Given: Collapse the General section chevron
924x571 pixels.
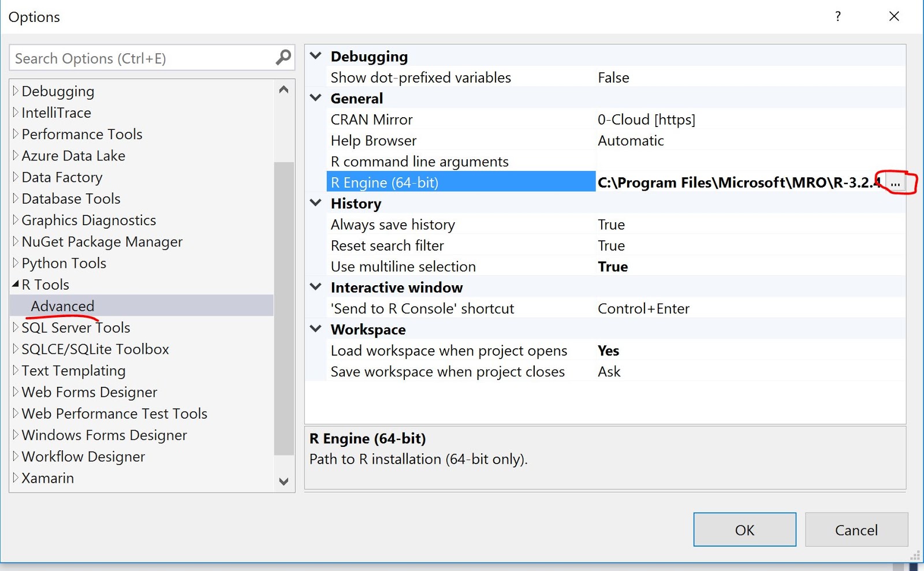Looking at the screenshot, I should (x=315, y=98).
